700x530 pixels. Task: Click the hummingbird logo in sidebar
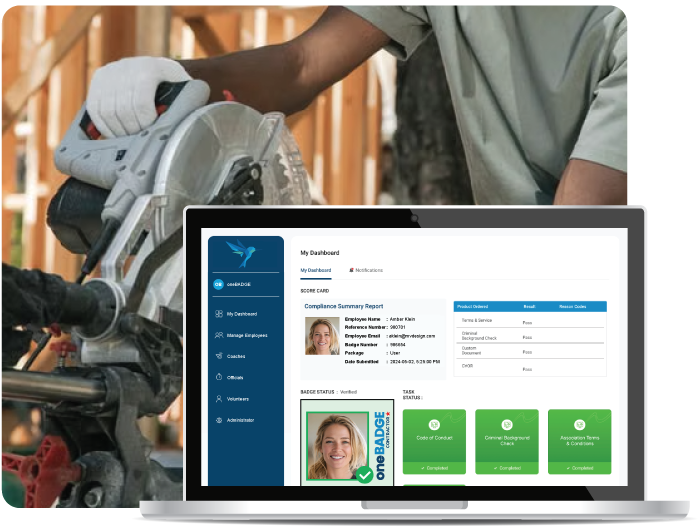[242, 253]
